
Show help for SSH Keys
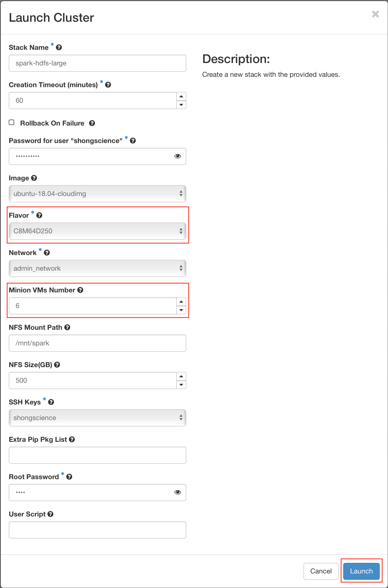pyautogui.click(x=51, y=402)
